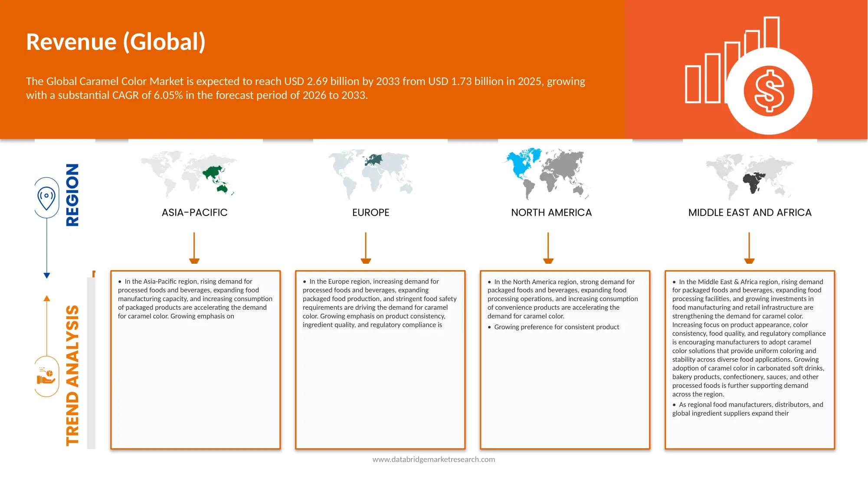868x488 pixels.
Task: Click the Global Caramel Color Market summary text
Action: [305, 88]
